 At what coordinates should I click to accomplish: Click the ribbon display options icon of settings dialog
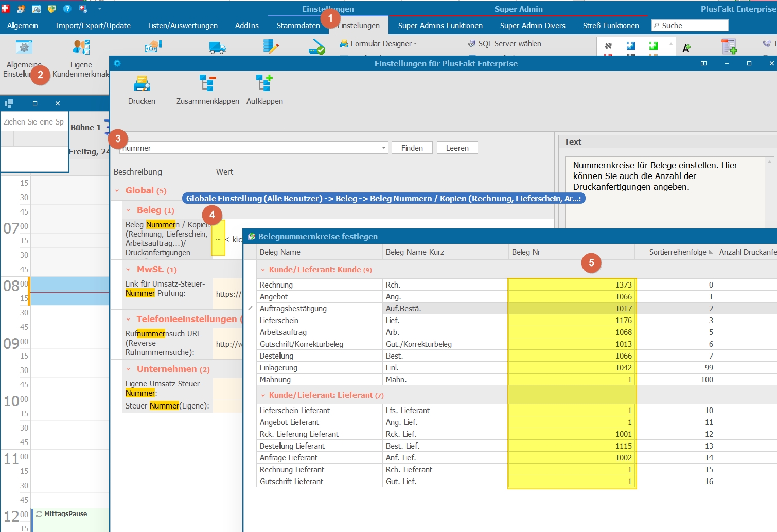coord(703,63)
